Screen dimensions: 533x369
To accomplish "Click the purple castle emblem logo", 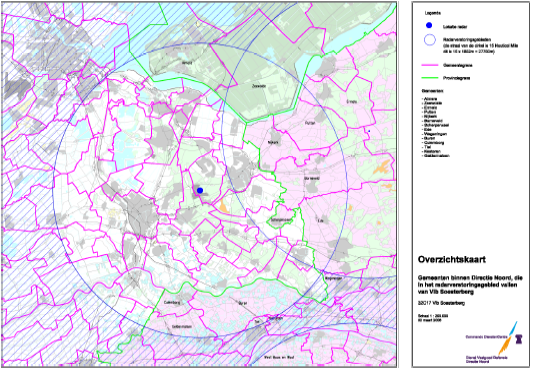I will pyautogui.click(x=519, y=338).
